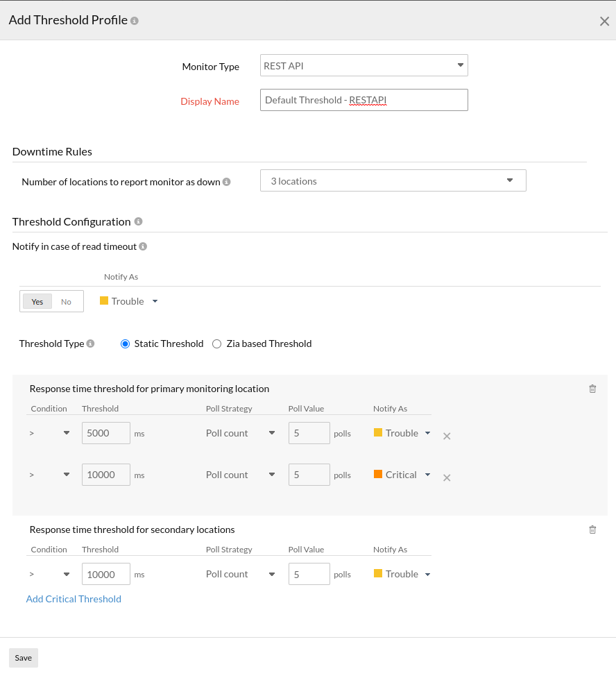Choose the Zia based Threshold option
The width and height of the screenshot is (616, 678).
pos(216,344)
